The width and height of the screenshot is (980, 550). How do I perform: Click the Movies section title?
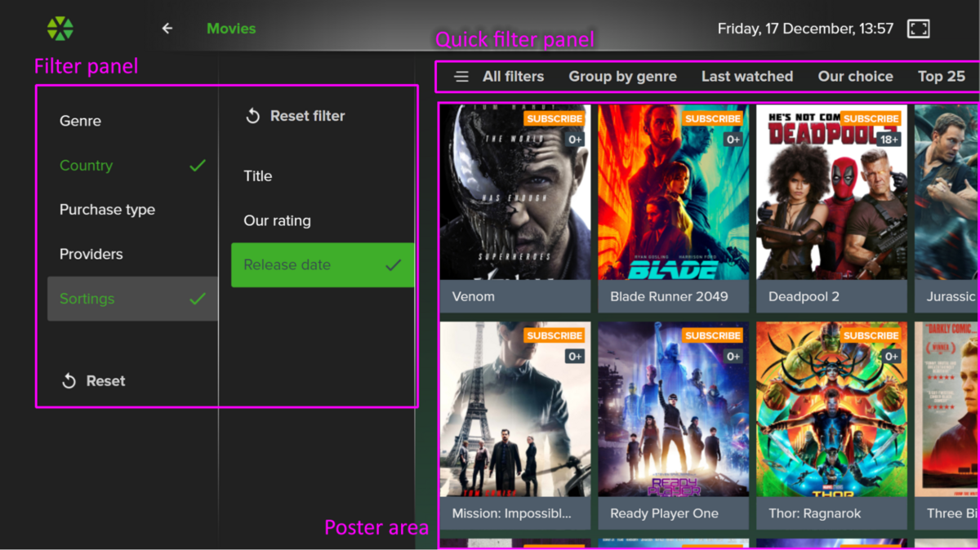pos(231,29)
